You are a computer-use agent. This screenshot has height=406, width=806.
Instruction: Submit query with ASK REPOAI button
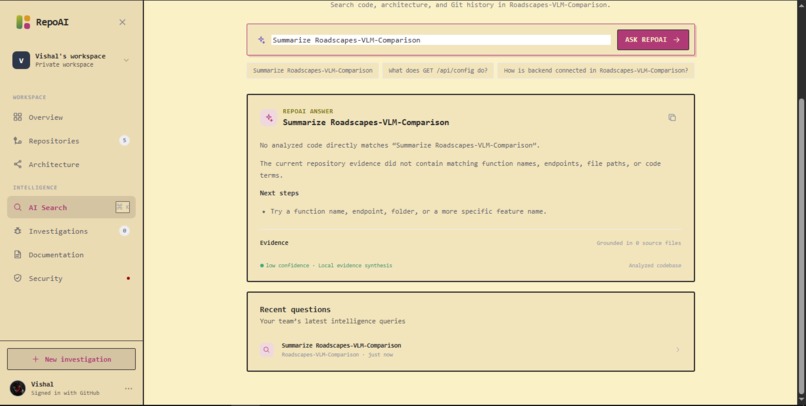click(x=653, y=40)
